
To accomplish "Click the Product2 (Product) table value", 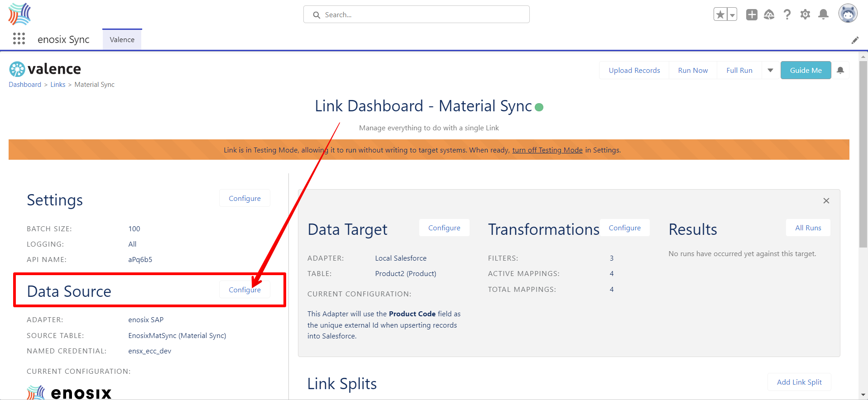I will pos(405,273).
